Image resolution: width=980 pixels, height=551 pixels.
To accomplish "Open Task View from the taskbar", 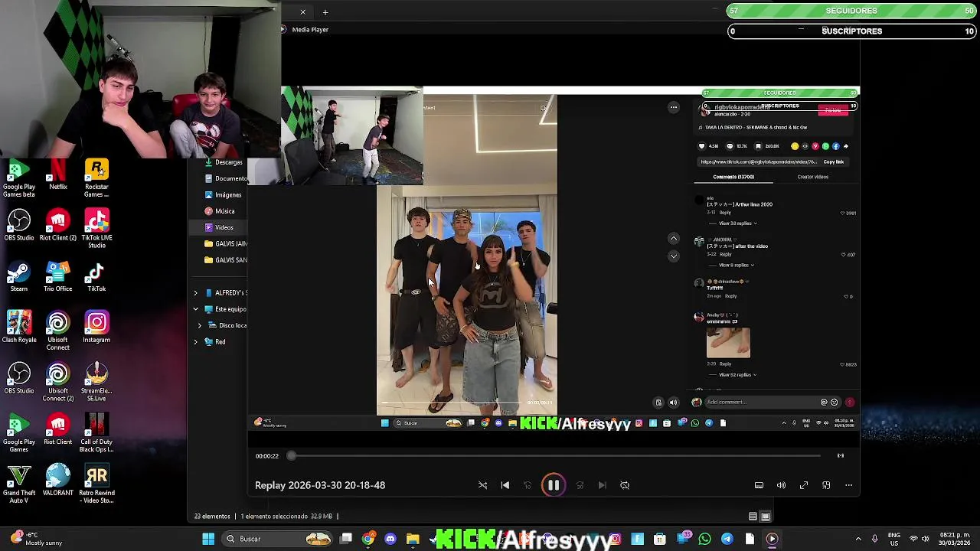I will [x=346, y=539].
